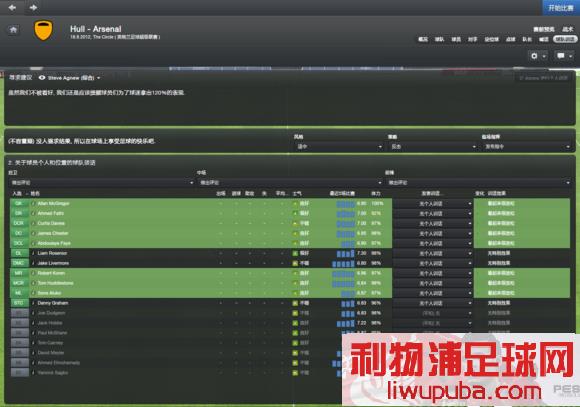Switch to the 球员 players tab
This screenshot has width=580, height=407.
pyautogui.click(x=456, y=39)
